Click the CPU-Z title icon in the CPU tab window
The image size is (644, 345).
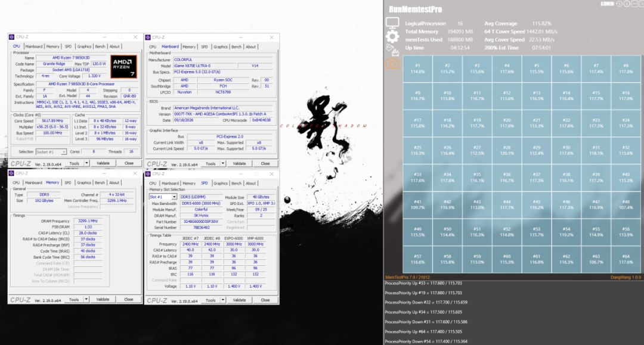[11, 37]
